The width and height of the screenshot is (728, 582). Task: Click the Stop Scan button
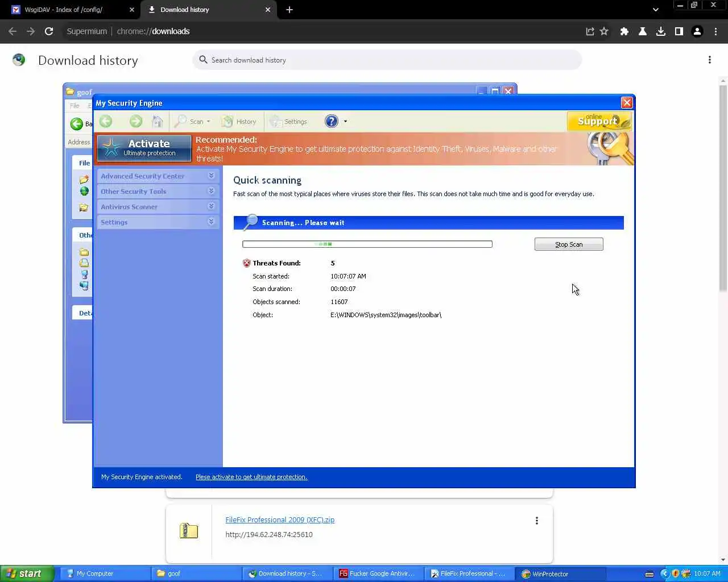coord(569,244)
